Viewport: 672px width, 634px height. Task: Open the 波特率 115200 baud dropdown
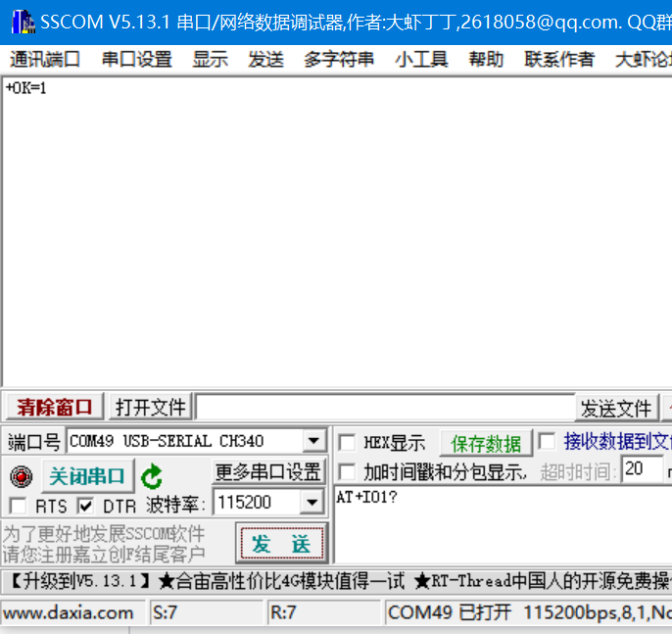[312, 503]
